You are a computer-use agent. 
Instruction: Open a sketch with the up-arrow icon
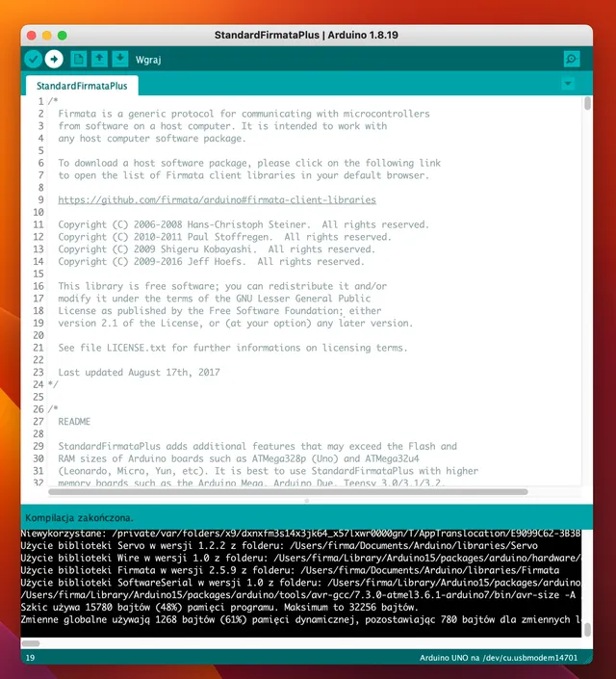[99, 59]
